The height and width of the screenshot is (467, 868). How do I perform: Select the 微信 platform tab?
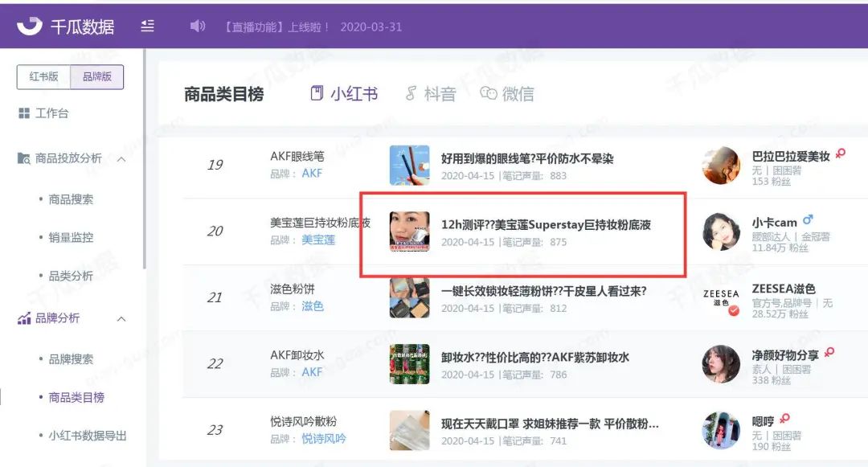click(507, 94)
